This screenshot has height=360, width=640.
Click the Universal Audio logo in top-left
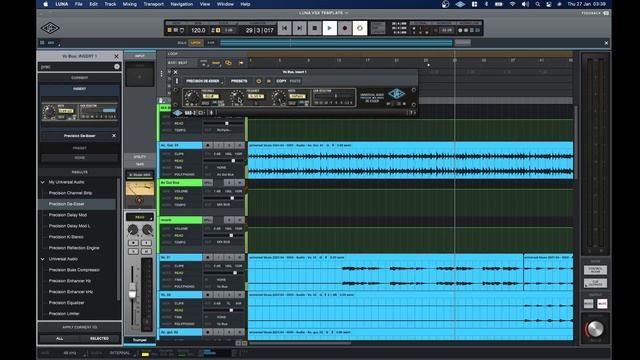(x=50, y=28)
